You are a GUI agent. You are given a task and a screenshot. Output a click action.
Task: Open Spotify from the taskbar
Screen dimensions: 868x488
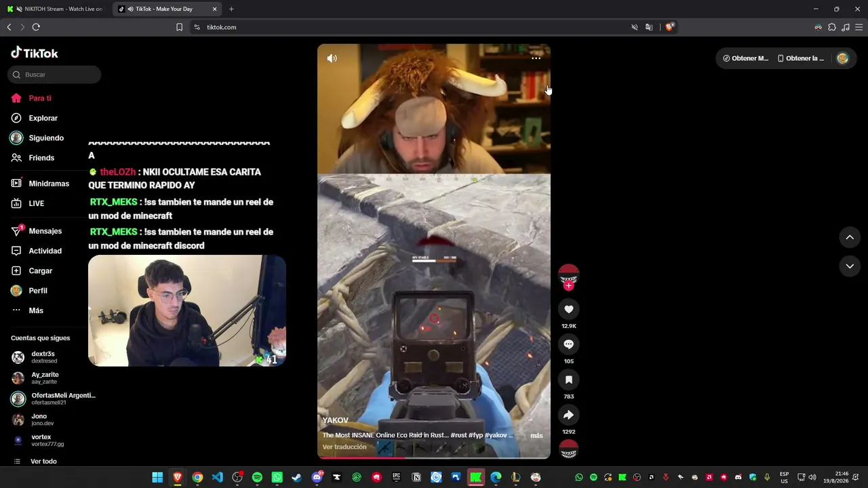257,477
